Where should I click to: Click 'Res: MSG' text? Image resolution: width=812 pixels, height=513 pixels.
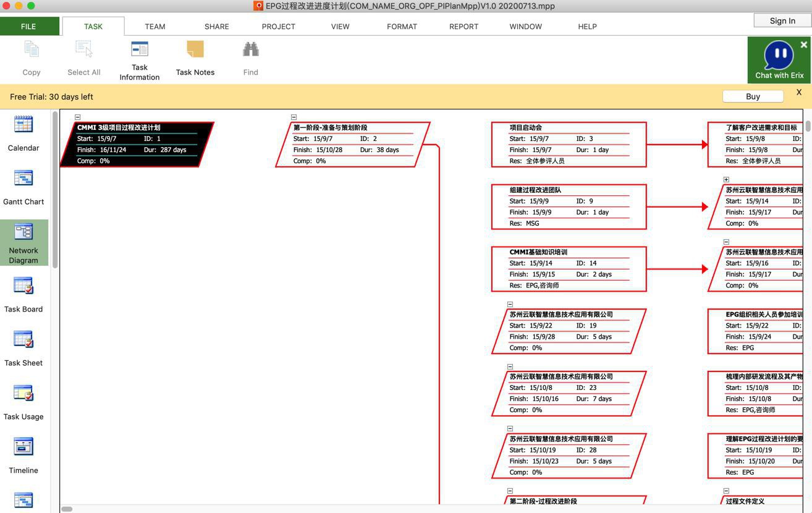[524, 223]
